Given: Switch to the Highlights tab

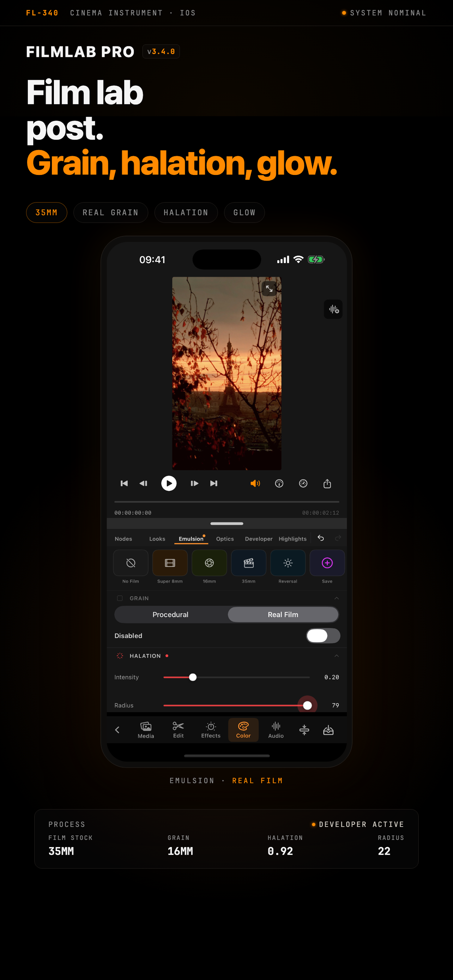Looking at the screenshot, I should pyautogui.click(x=292, y=539).
